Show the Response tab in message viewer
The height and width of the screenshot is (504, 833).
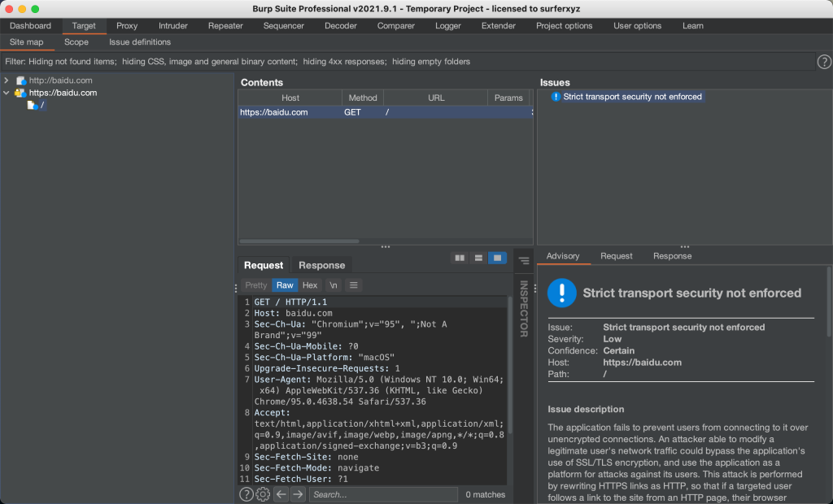tap(322, 265)
